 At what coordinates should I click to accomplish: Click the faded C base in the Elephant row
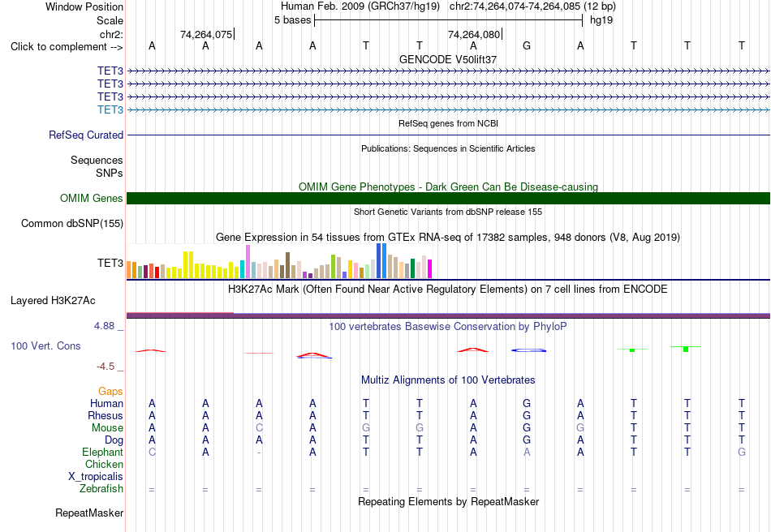(x=152, y=452)
